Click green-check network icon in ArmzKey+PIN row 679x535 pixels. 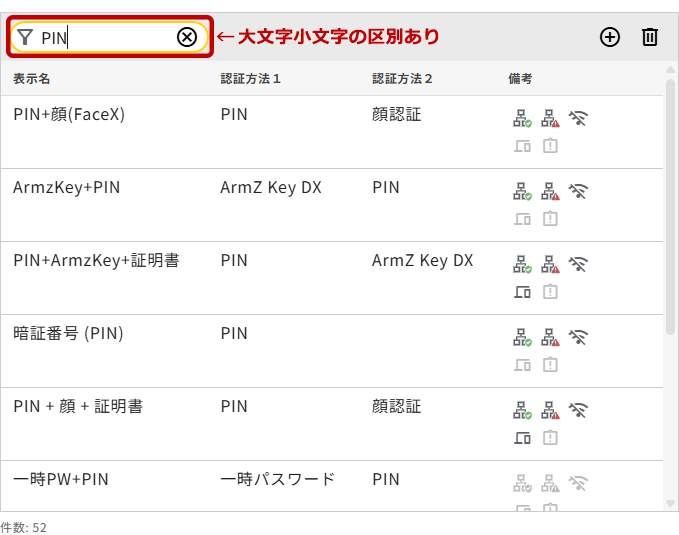point(522,191)
